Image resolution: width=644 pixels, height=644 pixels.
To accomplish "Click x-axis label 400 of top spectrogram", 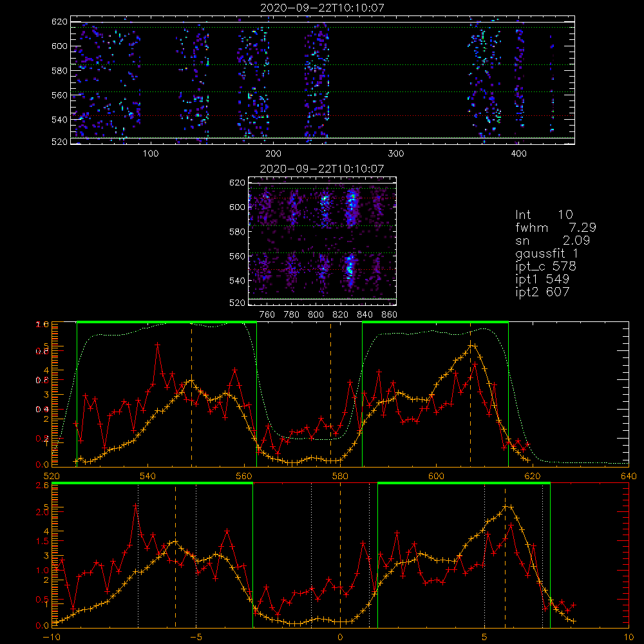I will 518,154.
